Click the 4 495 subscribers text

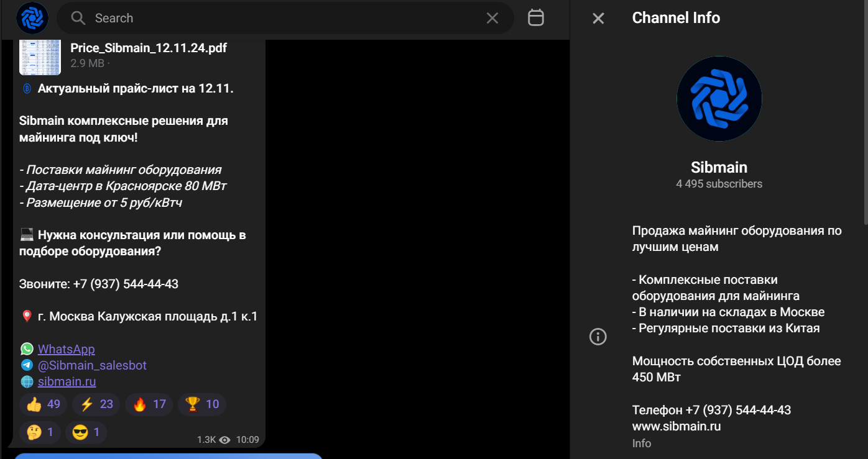(719, 184)
